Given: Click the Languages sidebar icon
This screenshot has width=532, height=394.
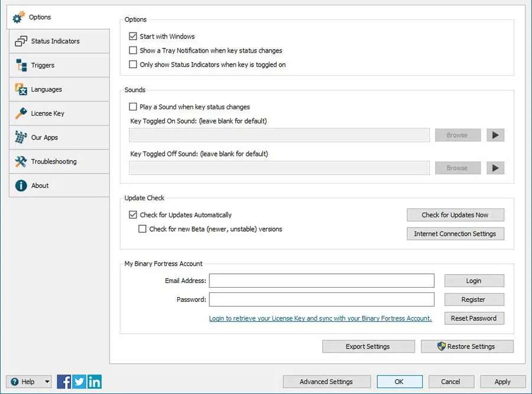Looking at the screenshot, I should (21, 89).
